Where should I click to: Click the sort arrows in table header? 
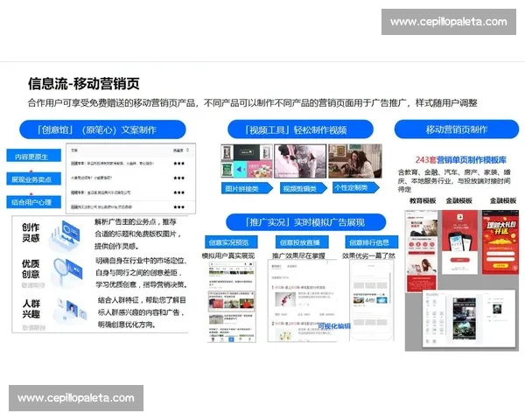point(187,150)
